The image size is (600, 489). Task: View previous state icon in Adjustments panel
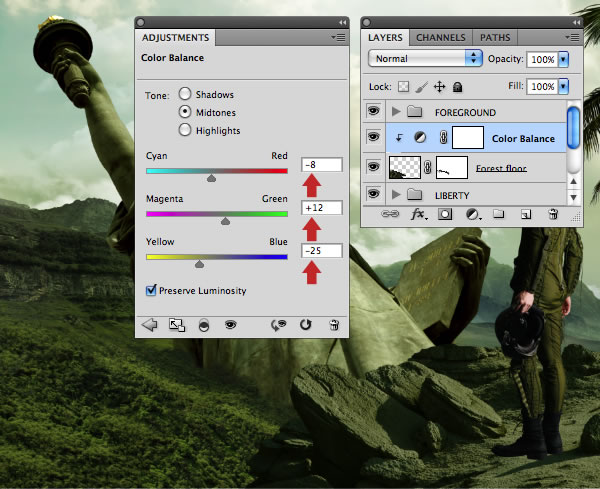(279, 325)
